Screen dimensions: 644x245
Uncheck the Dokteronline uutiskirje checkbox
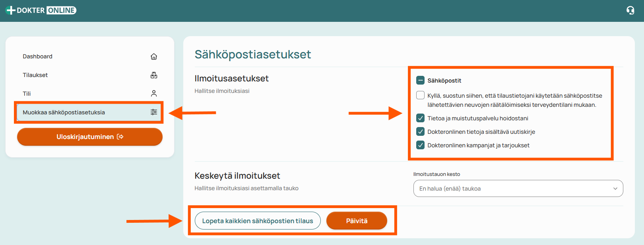pos(420,131)
